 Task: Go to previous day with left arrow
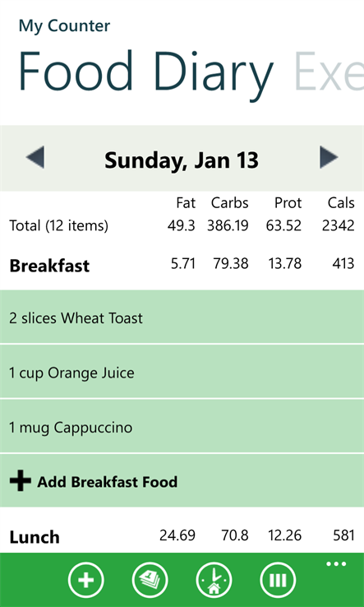coord(35,158)
